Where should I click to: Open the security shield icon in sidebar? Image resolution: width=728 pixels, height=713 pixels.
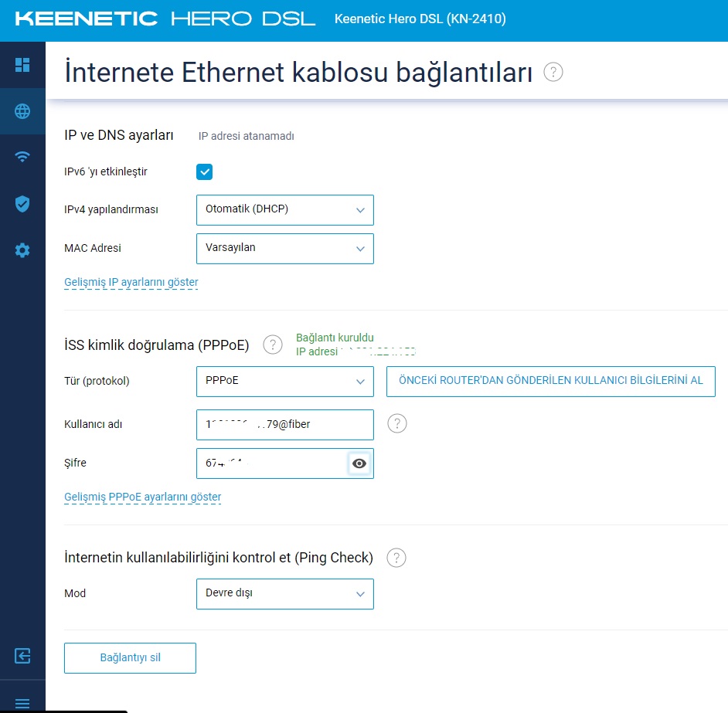tap(22, 204)
